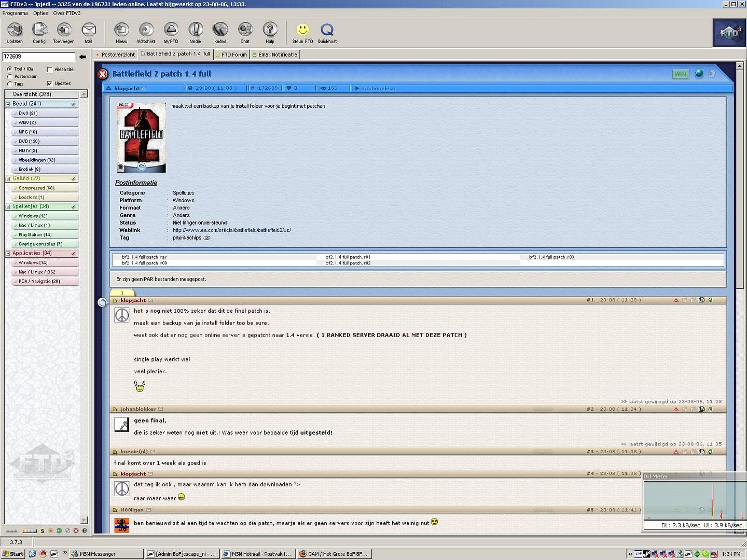The width and height of the screenshot is (747, 560).
Task: Click the export arrow icon in post header
Action: (x=712, y=74)
